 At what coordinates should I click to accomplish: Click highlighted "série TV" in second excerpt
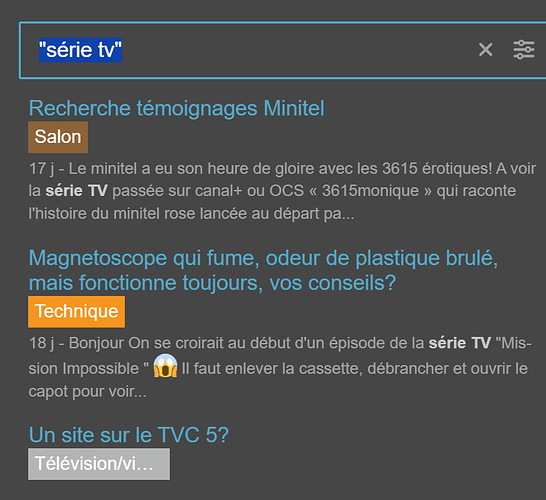coord(460,343)
